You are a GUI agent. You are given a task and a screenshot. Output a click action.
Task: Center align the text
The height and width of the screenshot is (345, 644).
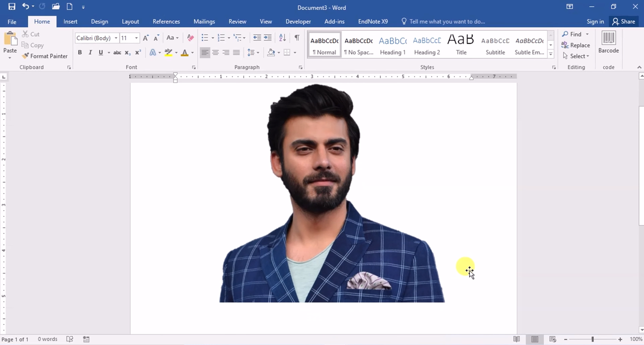point(215,52)
